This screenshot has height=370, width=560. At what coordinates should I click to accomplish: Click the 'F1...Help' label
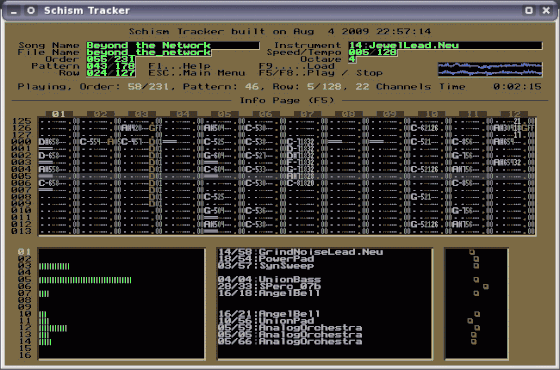tap(179, 66)
